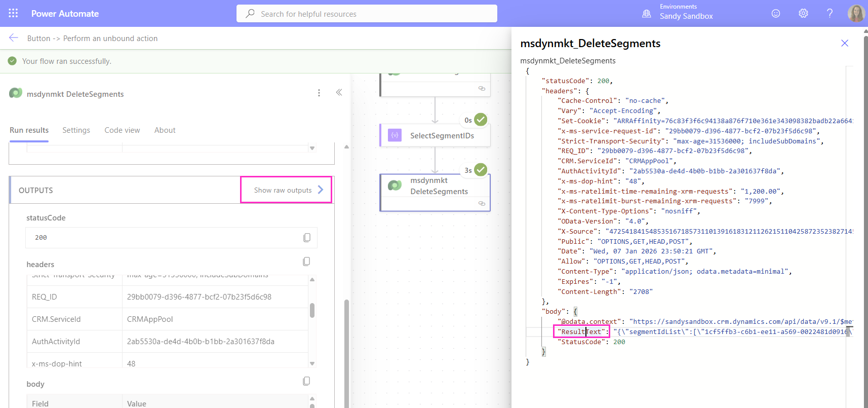Click the left pane scroll up arrow
This screenshot has height=408, width=868.
[x=346, y=147]
